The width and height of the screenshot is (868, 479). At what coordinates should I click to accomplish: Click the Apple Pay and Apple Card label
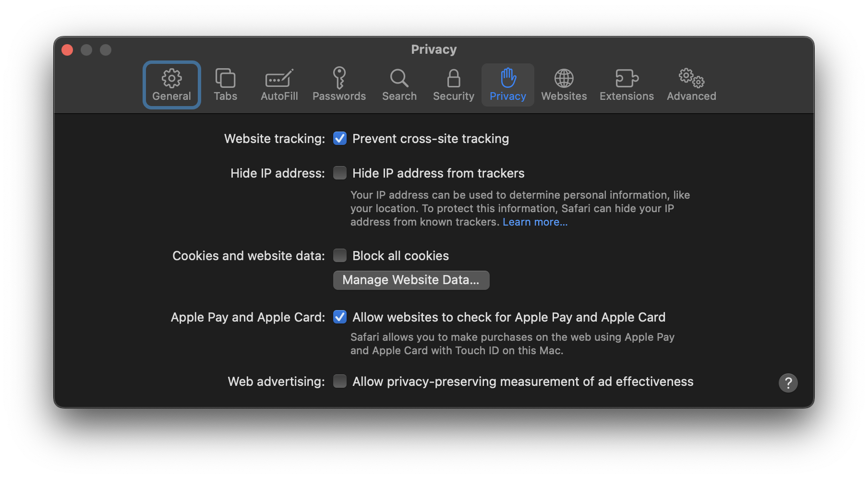pos(248,317)
